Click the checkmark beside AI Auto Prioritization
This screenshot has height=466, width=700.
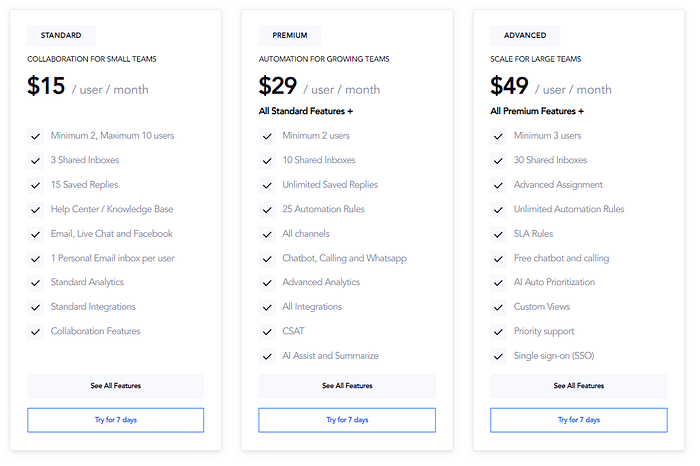[x=498, y=282]
